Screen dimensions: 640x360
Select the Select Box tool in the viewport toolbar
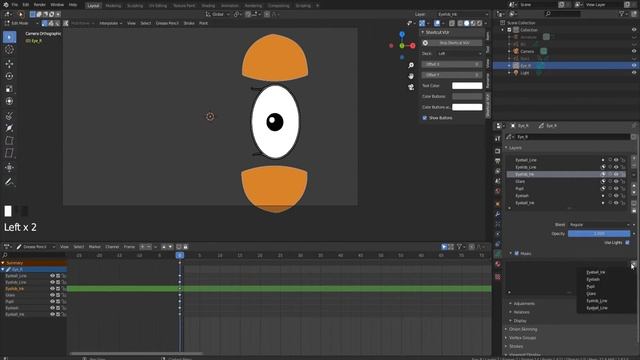coord(9,37)
